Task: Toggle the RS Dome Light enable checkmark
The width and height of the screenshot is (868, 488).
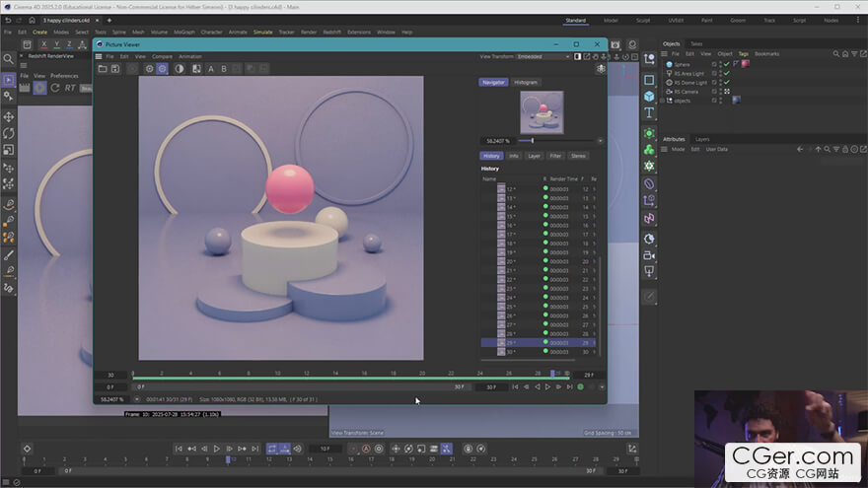Action: tap(727, 82)
